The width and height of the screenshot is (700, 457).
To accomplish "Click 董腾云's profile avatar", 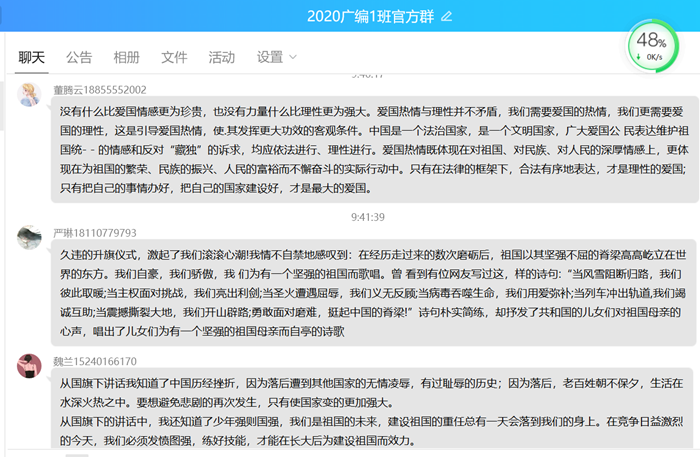I will pos(29,95).
